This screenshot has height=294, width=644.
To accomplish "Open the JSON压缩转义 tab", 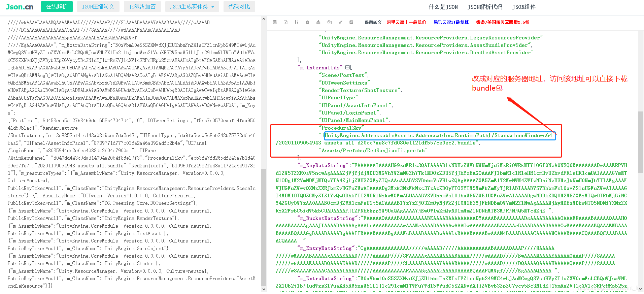I will pos(98,7).
